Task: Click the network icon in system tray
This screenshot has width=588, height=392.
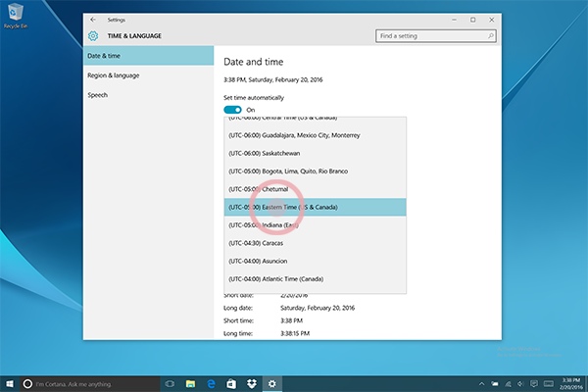Action: 508,384
